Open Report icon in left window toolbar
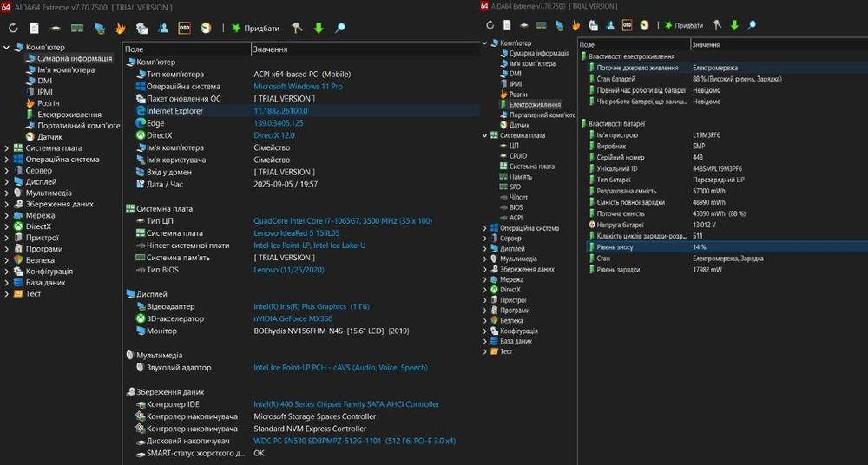The width and height of the screenshot is (868, 465). [35, 29]
